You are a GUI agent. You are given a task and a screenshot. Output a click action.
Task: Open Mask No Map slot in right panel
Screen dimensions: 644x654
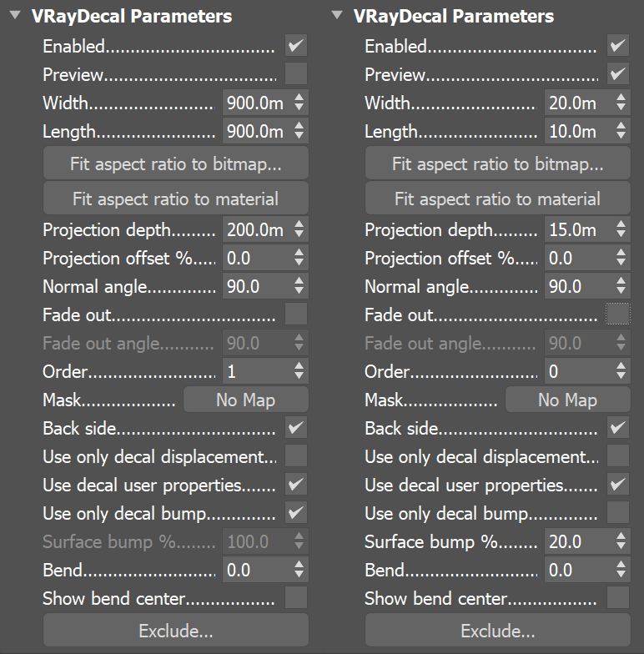[x=567, y=400]
